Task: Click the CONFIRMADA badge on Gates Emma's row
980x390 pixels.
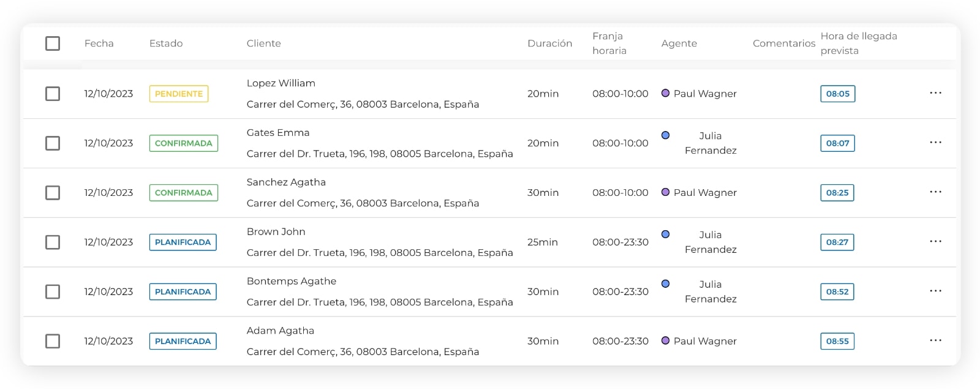Action: coord(183,143)
